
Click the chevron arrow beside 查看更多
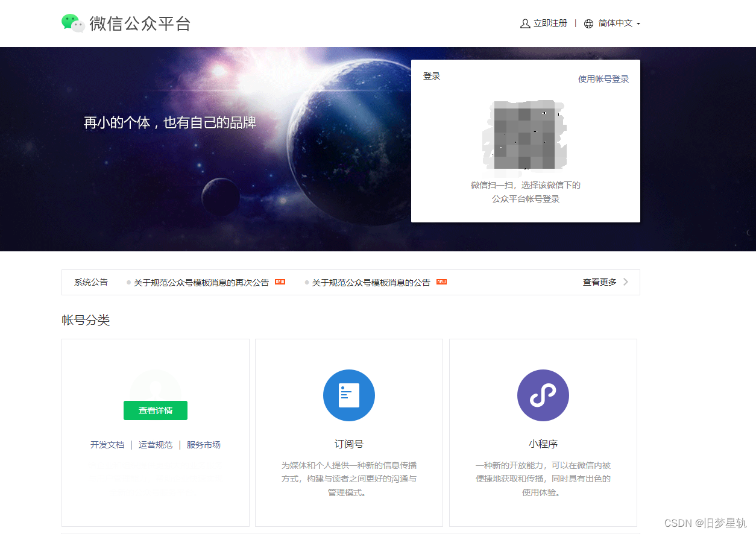click(626, 282)
